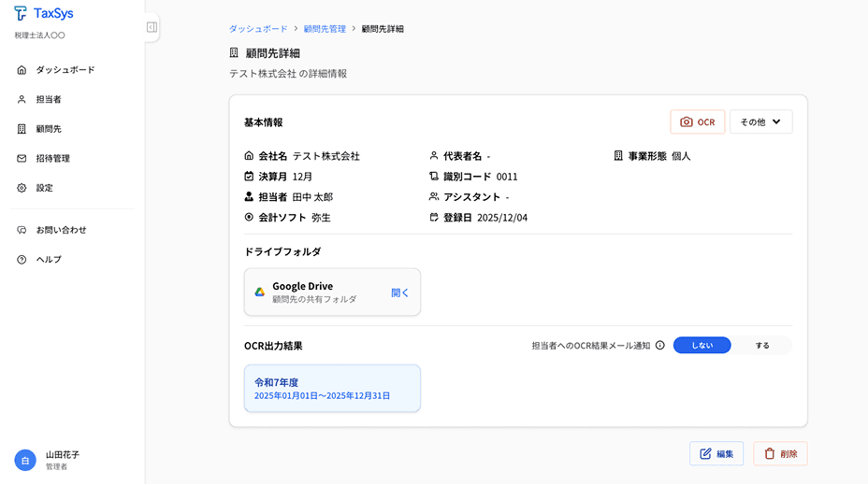Click the 税理士法人〇〇 text under the logo
The width and height of the screenshot is (868, 485).
[40, 36]
